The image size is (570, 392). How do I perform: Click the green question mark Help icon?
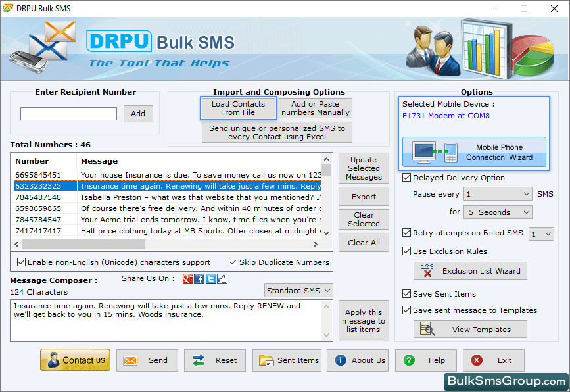pyautogui.click(x=409, y=360)
